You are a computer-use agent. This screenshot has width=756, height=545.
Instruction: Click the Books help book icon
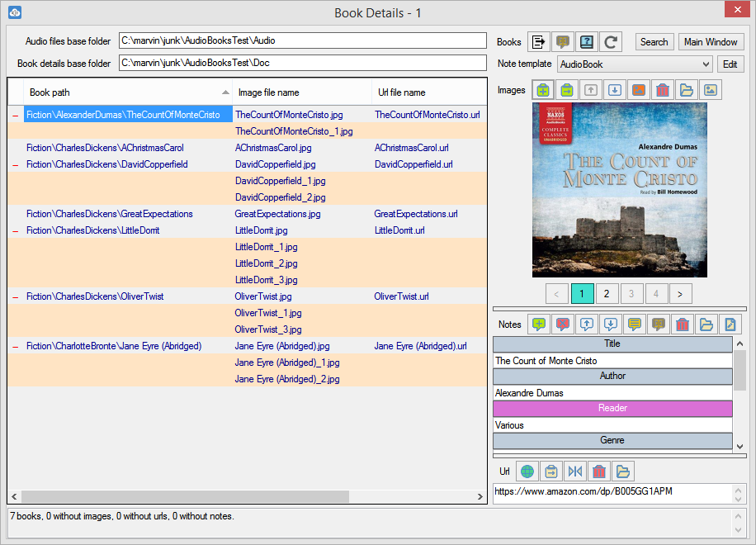(586, 42)
